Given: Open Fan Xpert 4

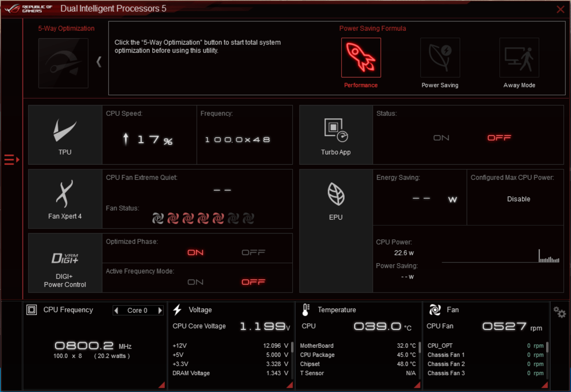Looking at the screenshot, I should pos(65,199).
